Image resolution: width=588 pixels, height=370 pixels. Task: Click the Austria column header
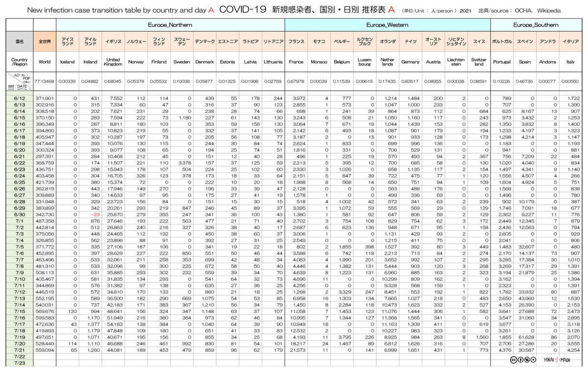pos(433,62)
